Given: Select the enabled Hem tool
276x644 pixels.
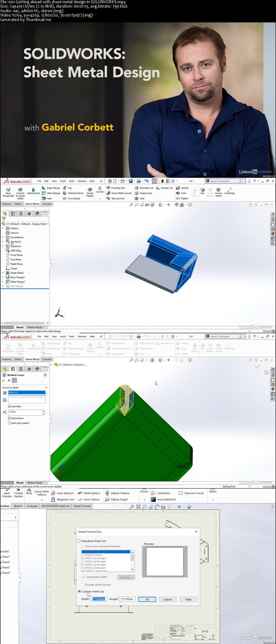Looking at the screenshot, I should coord(47,198).
